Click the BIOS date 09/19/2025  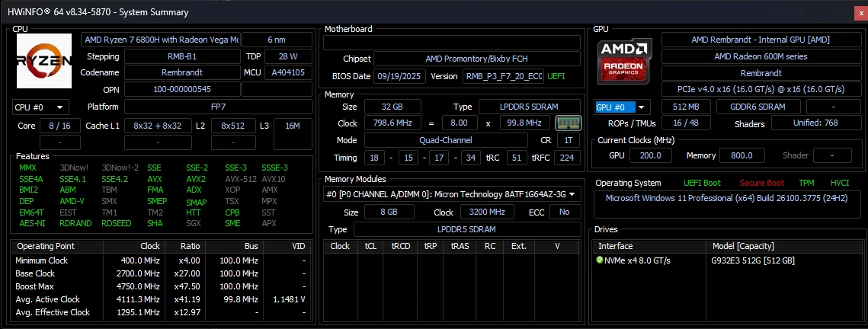(x=399, y=76)
